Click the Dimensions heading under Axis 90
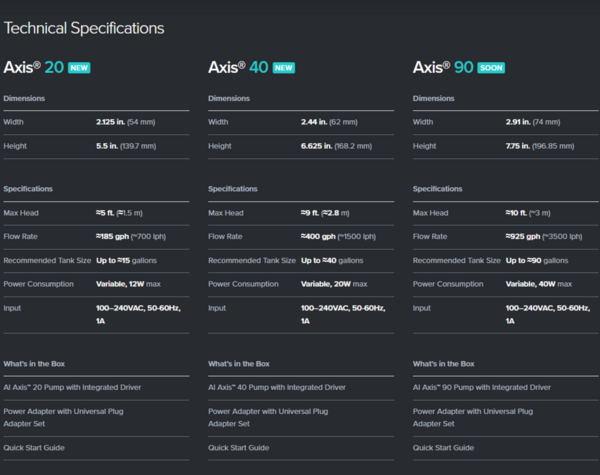The width and height of the screenshot is (600, 475). pos(434,98)
